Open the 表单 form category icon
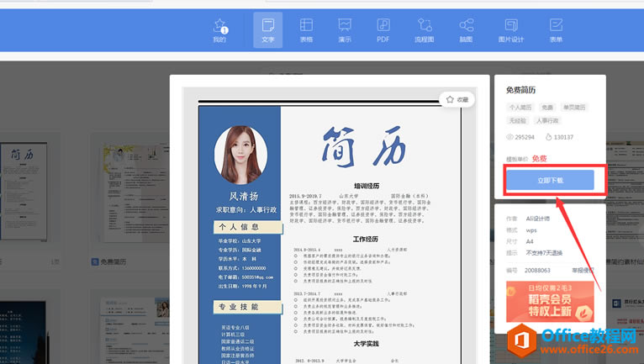This screenshot has height=364, width=644. (556, 29)
